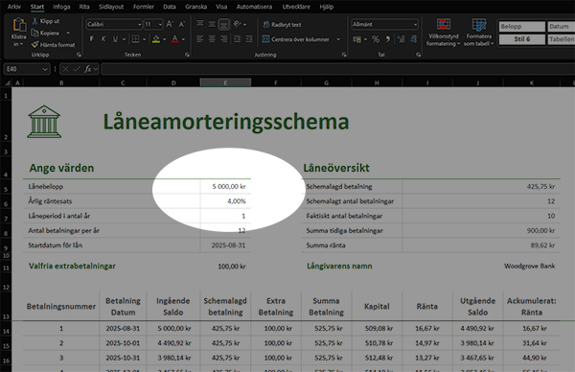Align text to bottom of cell
The height and width of the screenshot is (372, 575).
tap(224, 24)
